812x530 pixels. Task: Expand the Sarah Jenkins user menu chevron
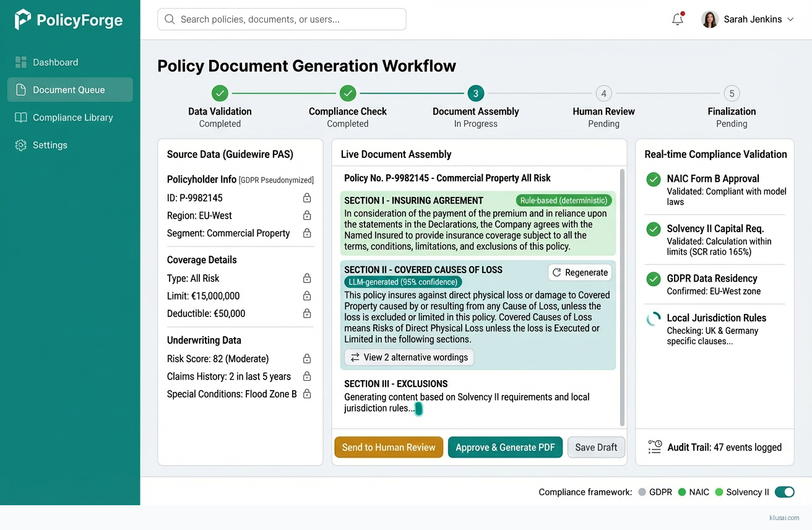click(790, 20)
